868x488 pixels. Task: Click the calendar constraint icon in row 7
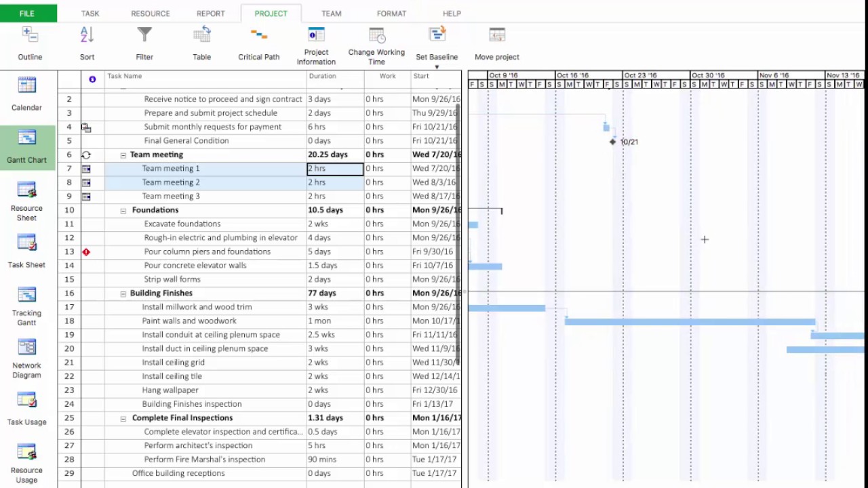point(86,169)
